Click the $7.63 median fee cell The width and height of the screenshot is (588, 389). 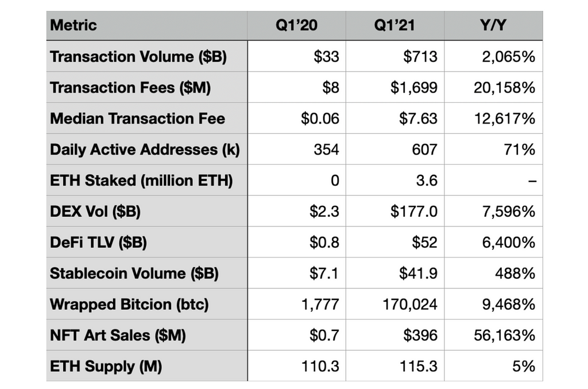pos(419,118)
